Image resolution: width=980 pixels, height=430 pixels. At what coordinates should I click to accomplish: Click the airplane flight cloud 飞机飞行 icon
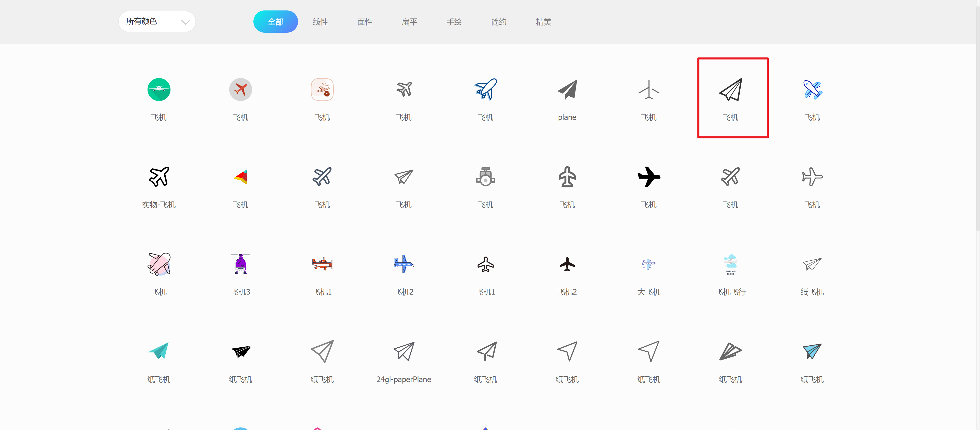[730, 264]
